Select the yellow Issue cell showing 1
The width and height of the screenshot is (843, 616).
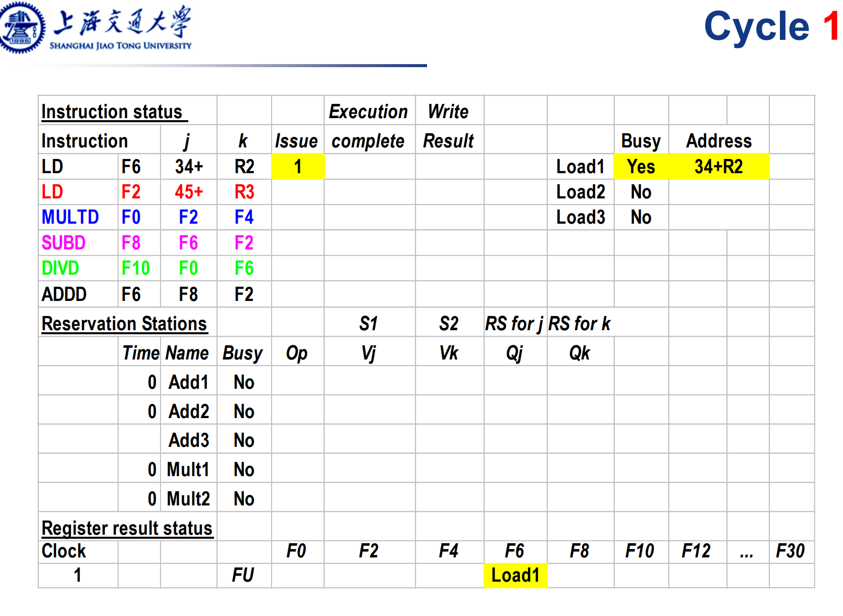pos(298,167)
